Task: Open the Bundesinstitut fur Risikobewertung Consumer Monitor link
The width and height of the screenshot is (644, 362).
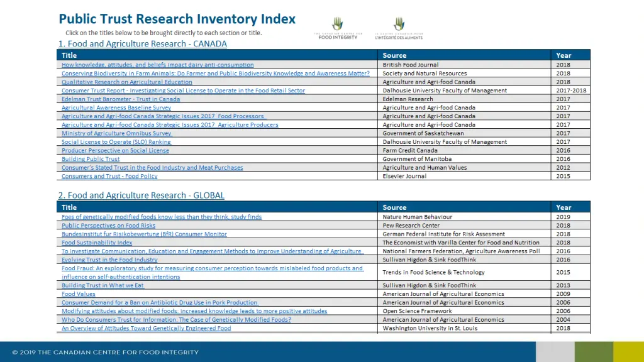Action: (x=144, y=234)
